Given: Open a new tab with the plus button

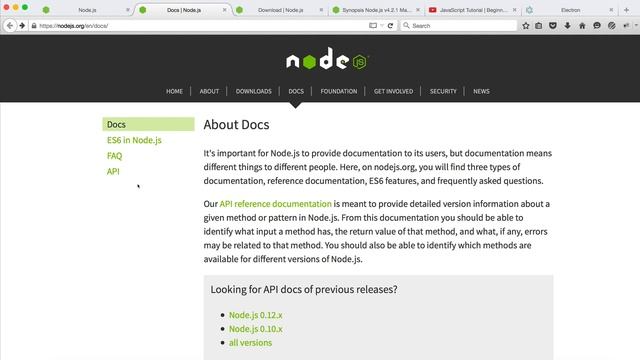Looking at the screenshot, I should click(627, 10).
